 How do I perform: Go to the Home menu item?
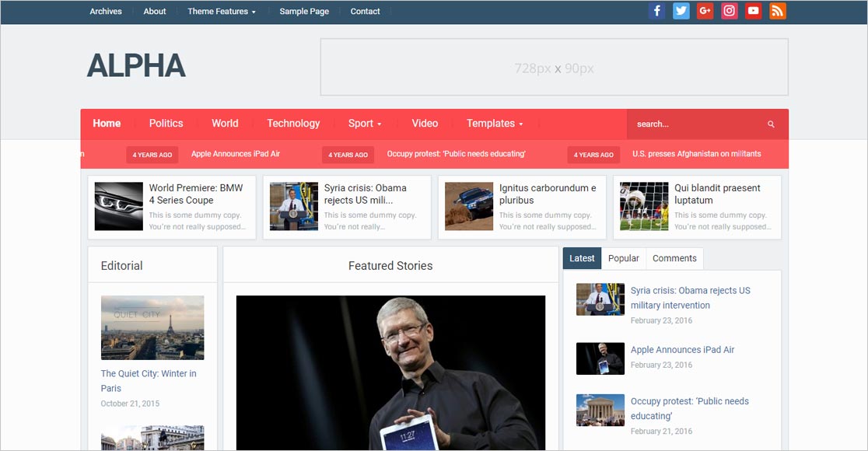(x=107, y=124)
